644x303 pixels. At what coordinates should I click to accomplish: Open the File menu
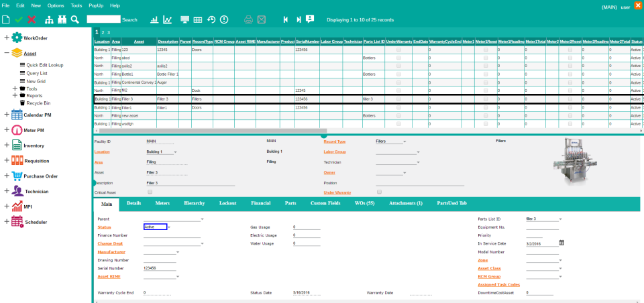coord(6,6)
